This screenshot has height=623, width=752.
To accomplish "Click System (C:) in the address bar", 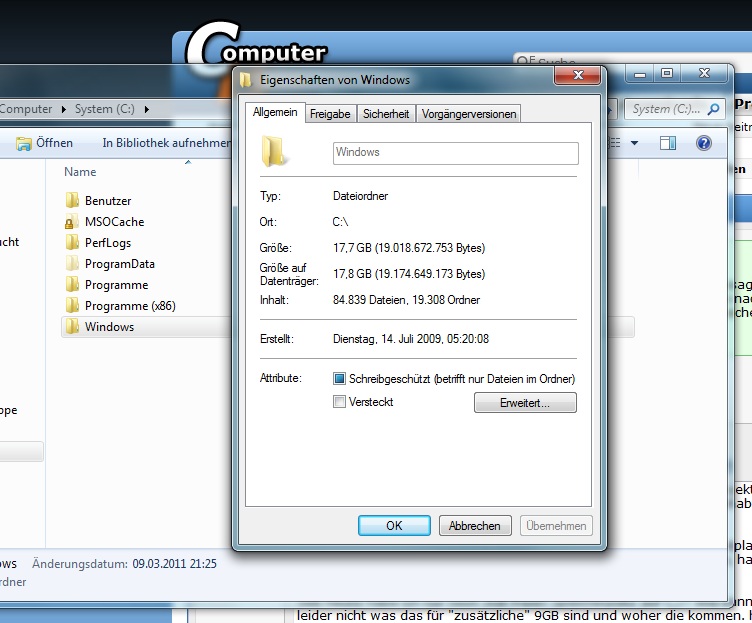I will (105, 109).
